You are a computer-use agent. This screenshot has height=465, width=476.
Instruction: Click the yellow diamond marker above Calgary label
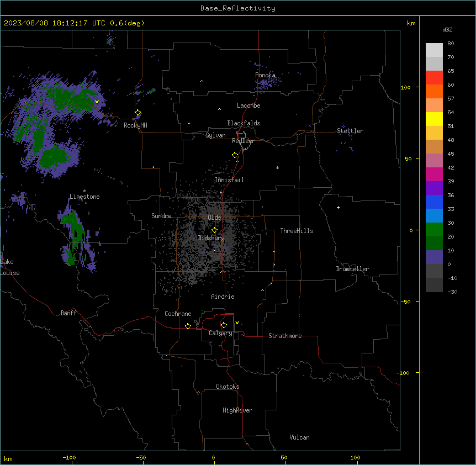[x=224, y=325]
